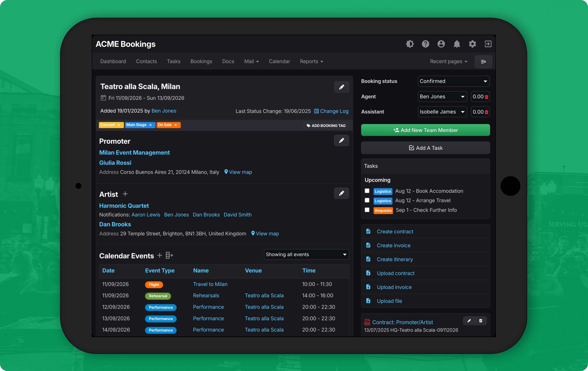Check the Sep 1 Check Further Info task
The image size is (588, 371).
[x=367, y=210]
